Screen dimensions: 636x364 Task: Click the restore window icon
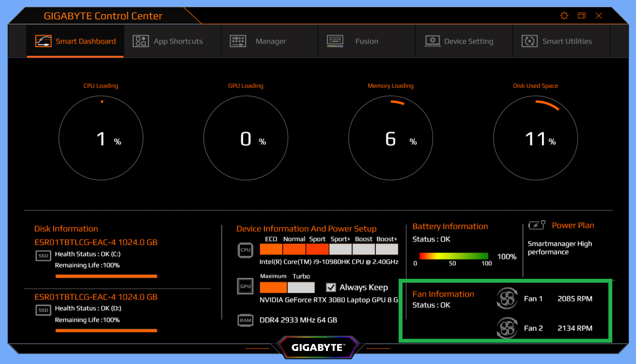point(582,15)
